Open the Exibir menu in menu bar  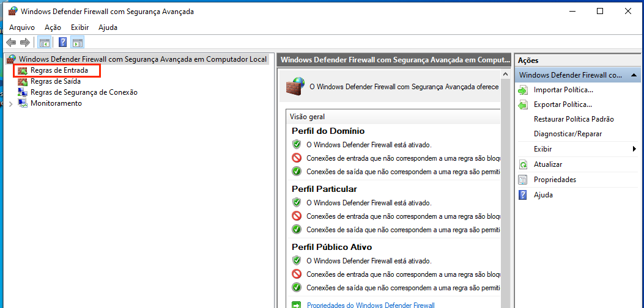[x=80, y=28]
